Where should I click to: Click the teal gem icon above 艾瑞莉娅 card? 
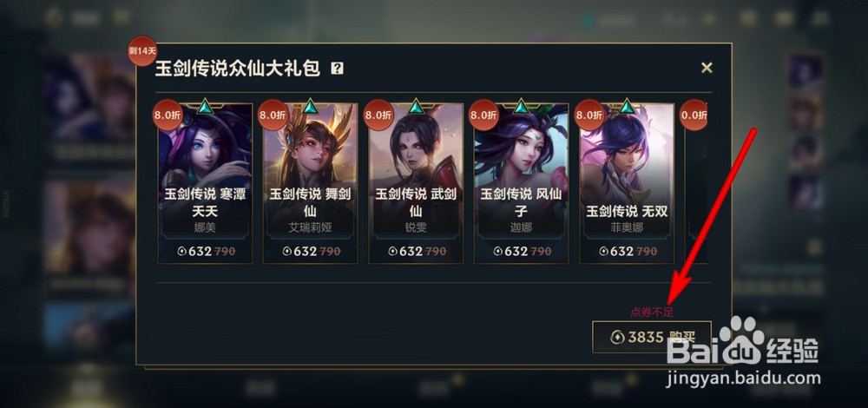(x=310, y=106)
